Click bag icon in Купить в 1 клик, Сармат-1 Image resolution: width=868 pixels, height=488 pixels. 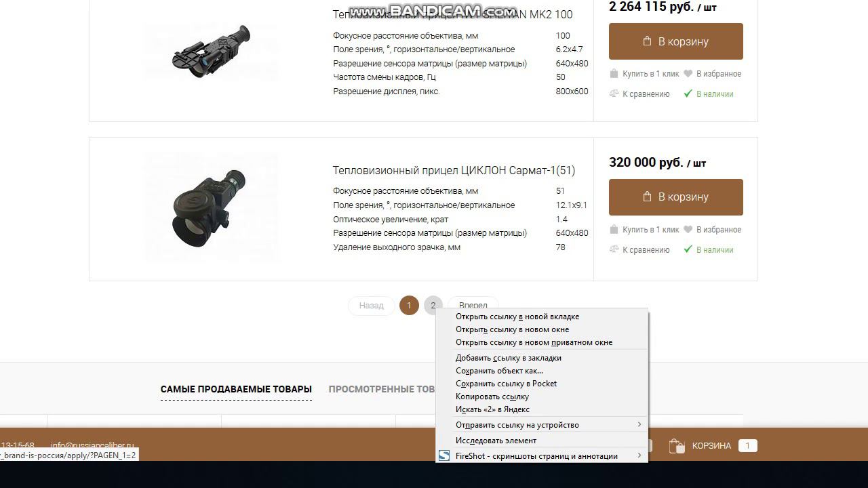click(614, 230)
